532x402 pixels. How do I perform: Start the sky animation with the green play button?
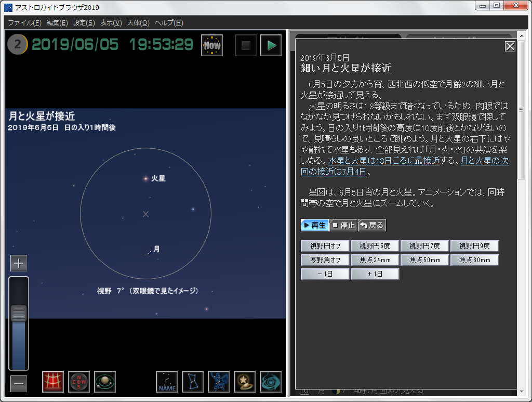(271, 45)
